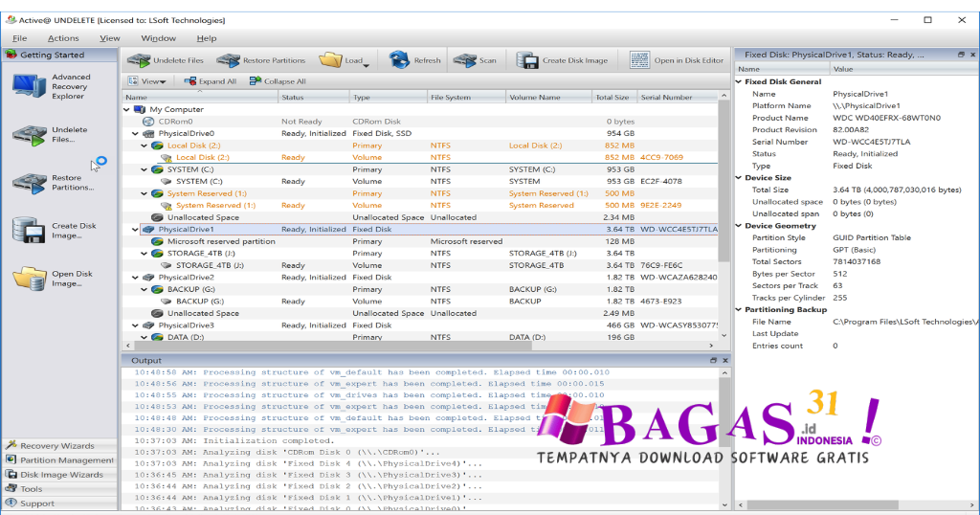Float the Output panel with restore icon
This screenshot has width=980, height=515.
[x=713, y=361]
